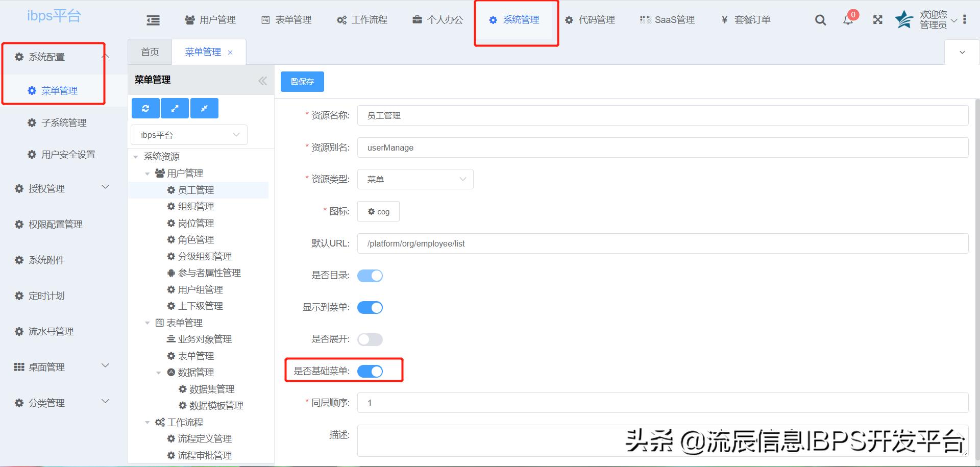Enable the 是否展开 switch
This screenshot has width=980, height=467.
click(370, 339)
